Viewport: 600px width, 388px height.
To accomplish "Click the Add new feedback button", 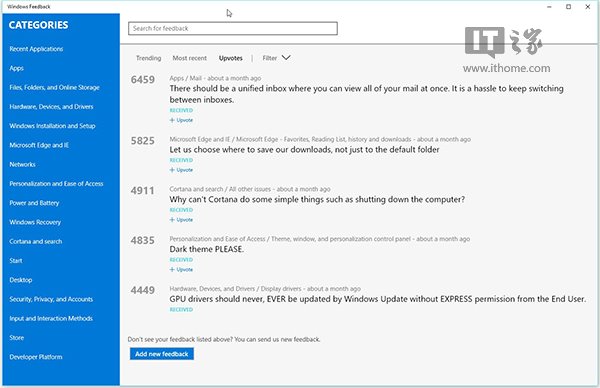I will [162, 354].
